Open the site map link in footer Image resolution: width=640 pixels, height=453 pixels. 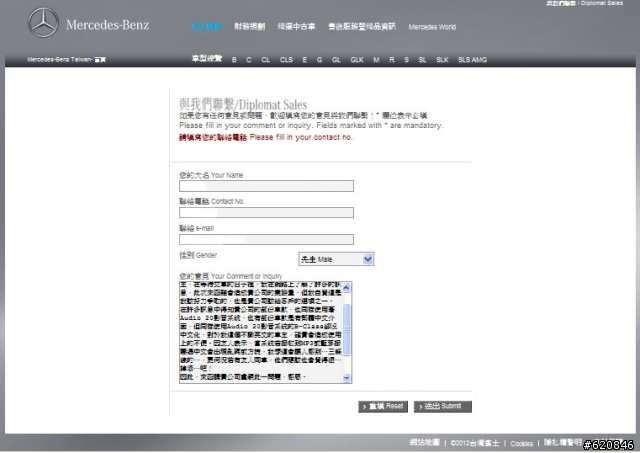pyautogui.click(x=424, y=442)
